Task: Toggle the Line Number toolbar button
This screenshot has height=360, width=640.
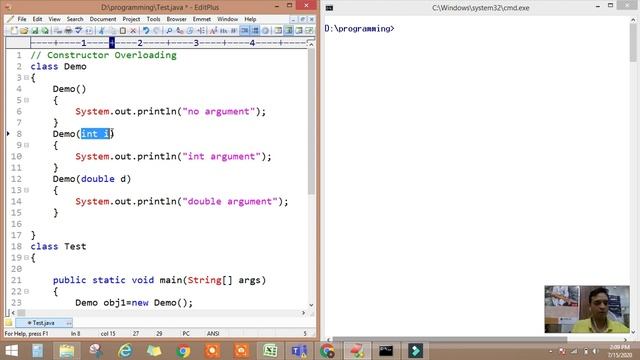Action: (255, 31)
